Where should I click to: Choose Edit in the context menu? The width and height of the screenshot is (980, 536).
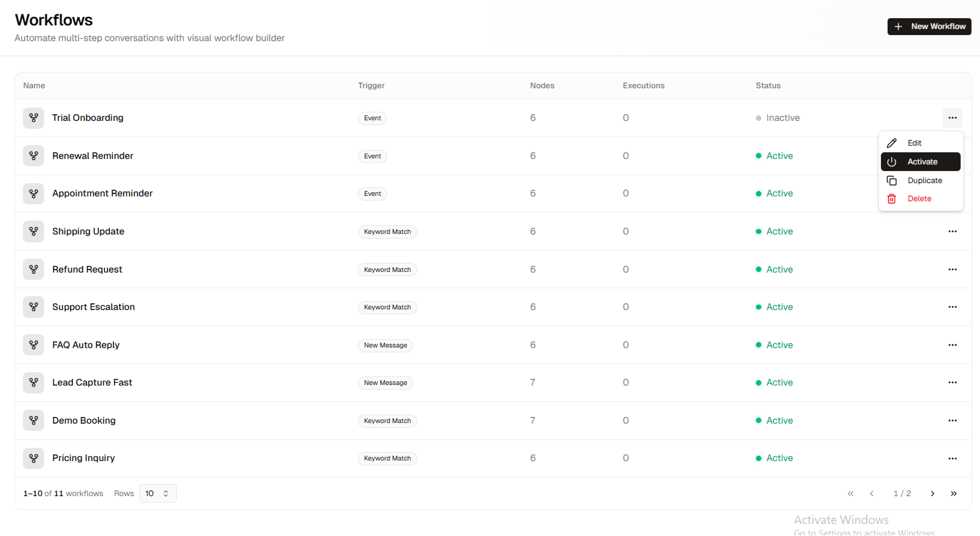click(914, 143)
